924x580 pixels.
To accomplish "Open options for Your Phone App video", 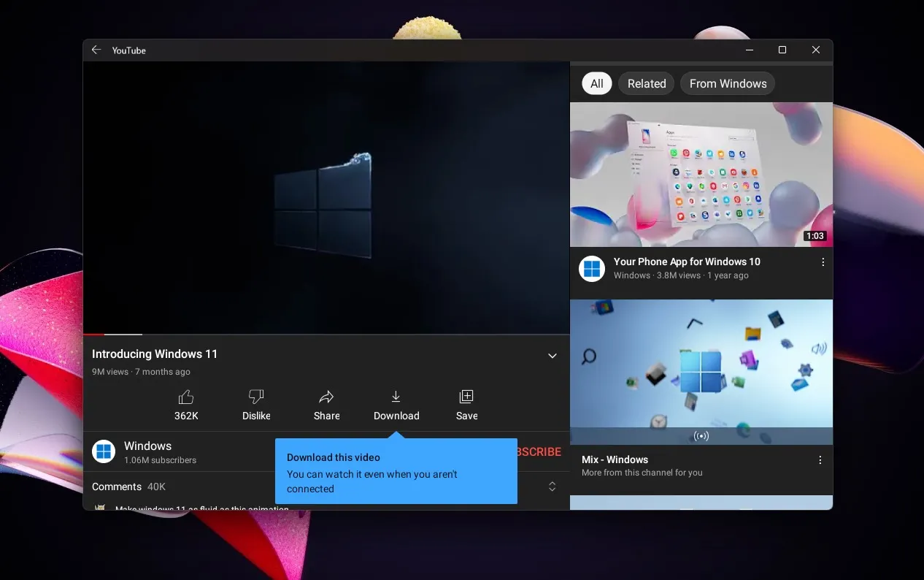I will [823, 262].
